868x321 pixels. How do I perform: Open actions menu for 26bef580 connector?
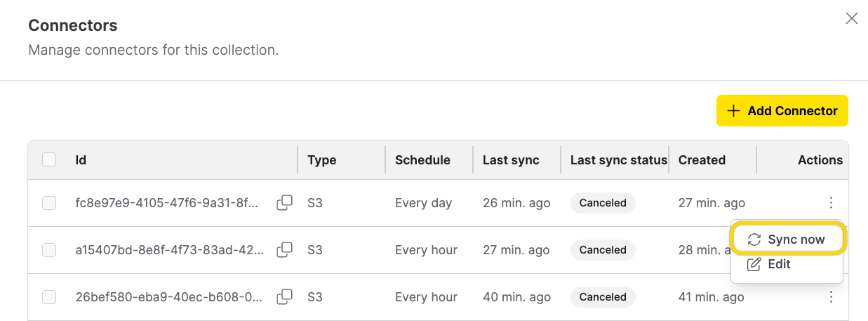click(831, 297)
